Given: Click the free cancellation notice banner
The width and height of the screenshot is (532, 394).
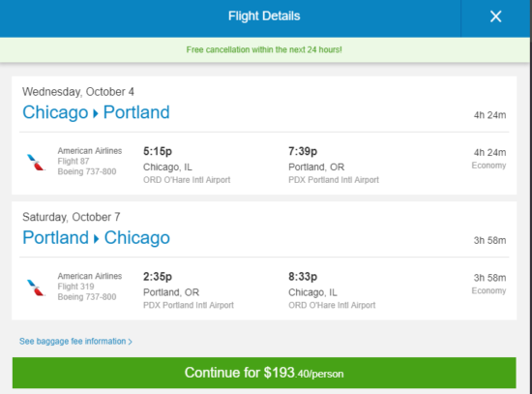Looking at the screenshot, I should pos(264,49).
